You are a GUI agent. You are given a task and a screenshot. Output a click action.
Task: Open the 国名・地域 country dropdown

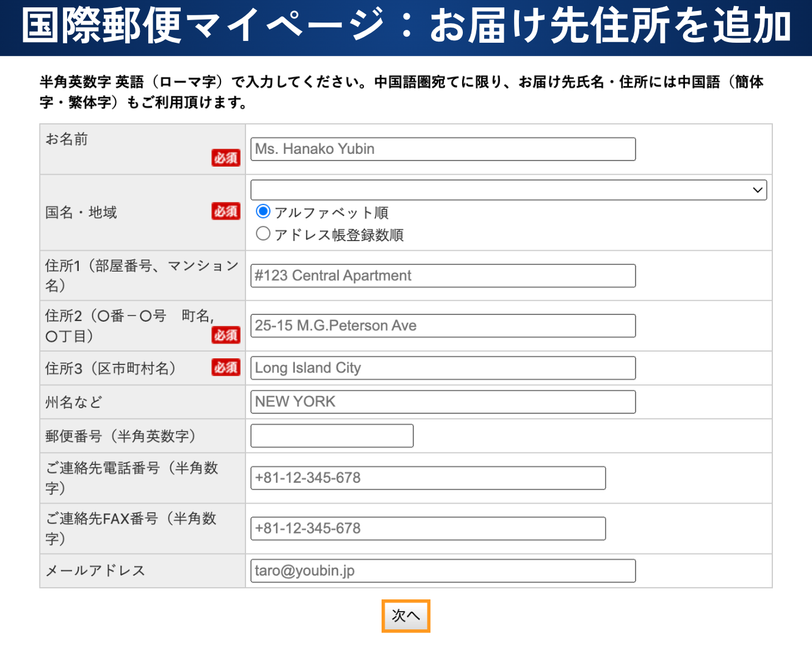[508, 190]
